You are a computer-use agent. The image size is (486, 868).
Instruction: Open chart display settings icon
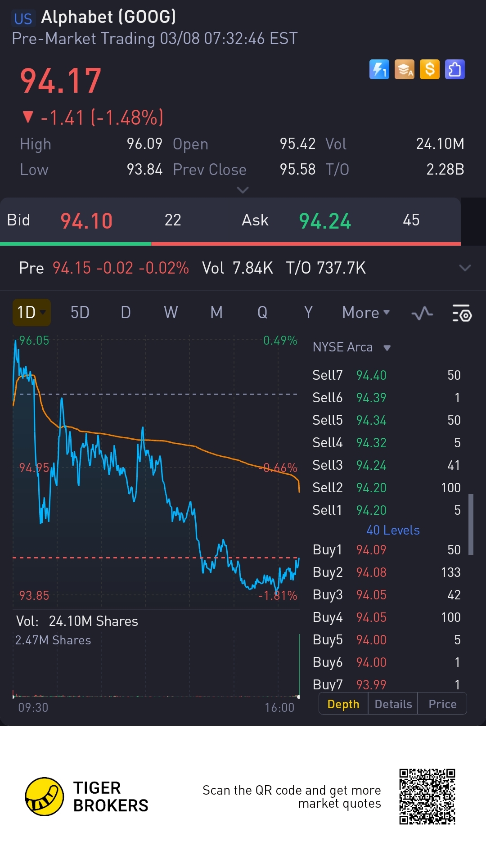[462, 313]
